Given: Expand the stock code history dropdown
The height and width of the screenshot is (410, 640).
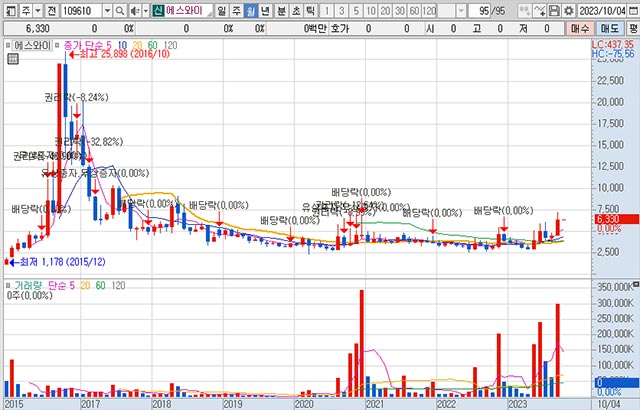Looking at the screenshot, I should pyautogui.click(x=107, y=11).
